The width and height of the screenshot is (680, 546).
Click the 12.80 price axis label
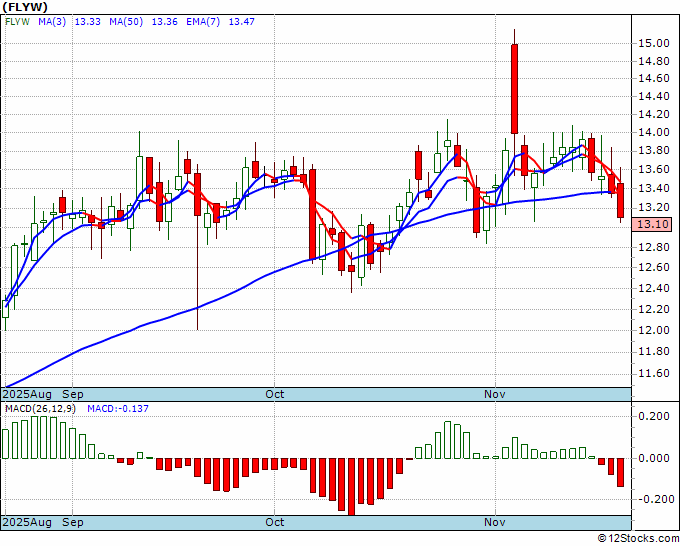tap(654, 248)
